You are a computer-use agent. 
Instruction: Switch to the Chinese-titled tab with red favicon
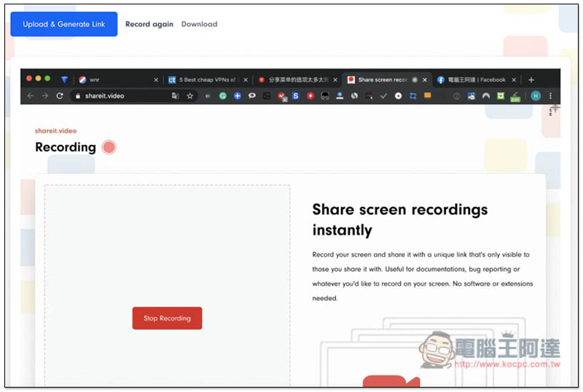click(297, 79)
